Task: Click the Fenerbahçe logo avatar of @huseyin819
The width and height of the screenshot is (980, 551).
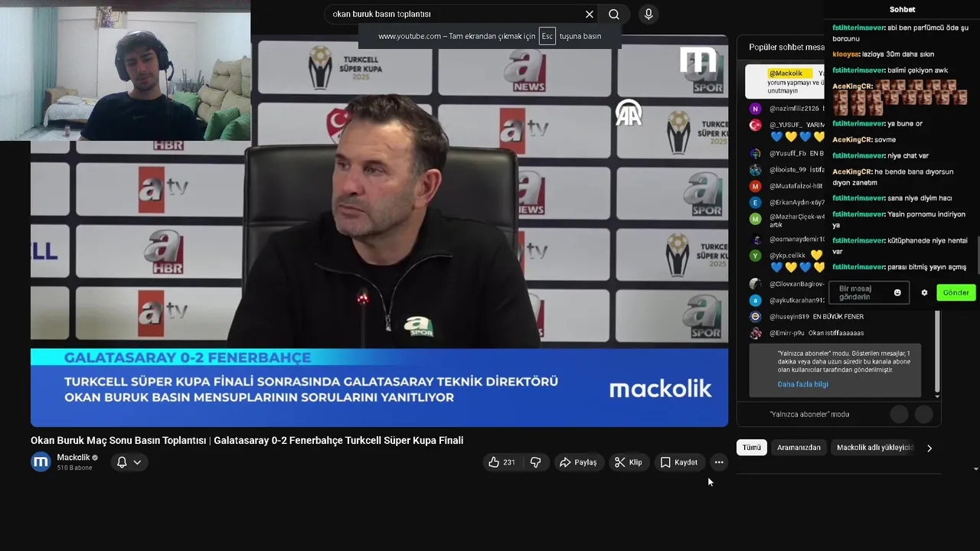Action: tap(755, 316)
